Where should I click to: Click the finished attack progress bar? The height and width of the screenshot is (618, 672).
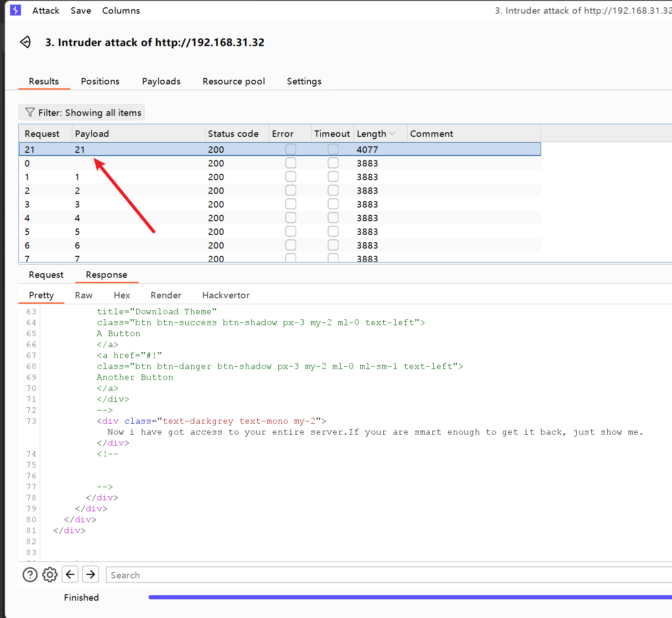410,597
